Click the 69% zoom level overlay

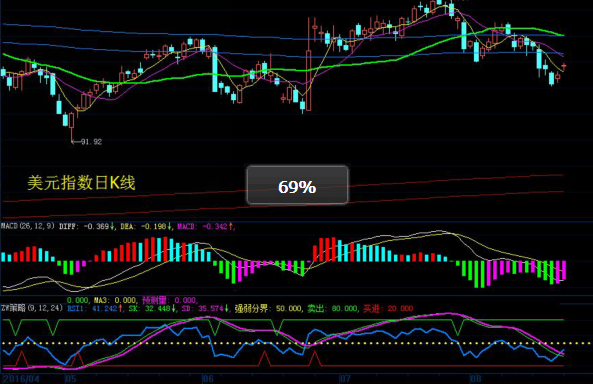tap(297, 185)
